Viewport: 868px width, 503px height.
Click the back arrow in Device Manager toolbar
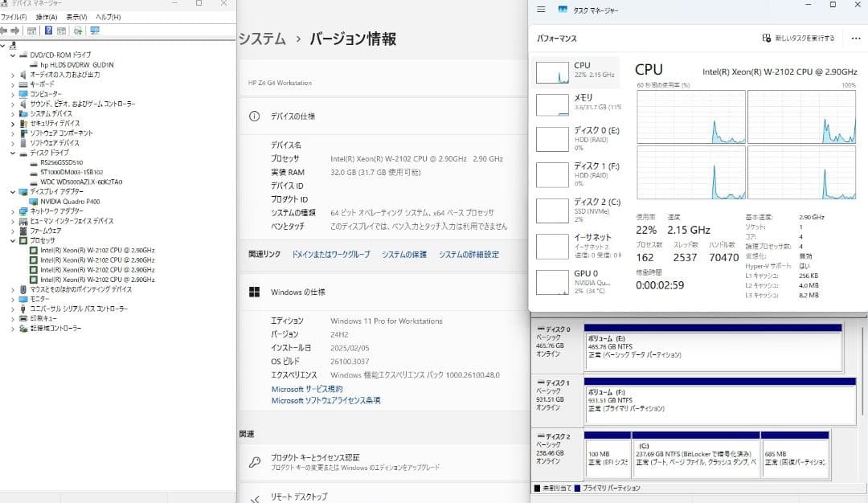[5, 31]
